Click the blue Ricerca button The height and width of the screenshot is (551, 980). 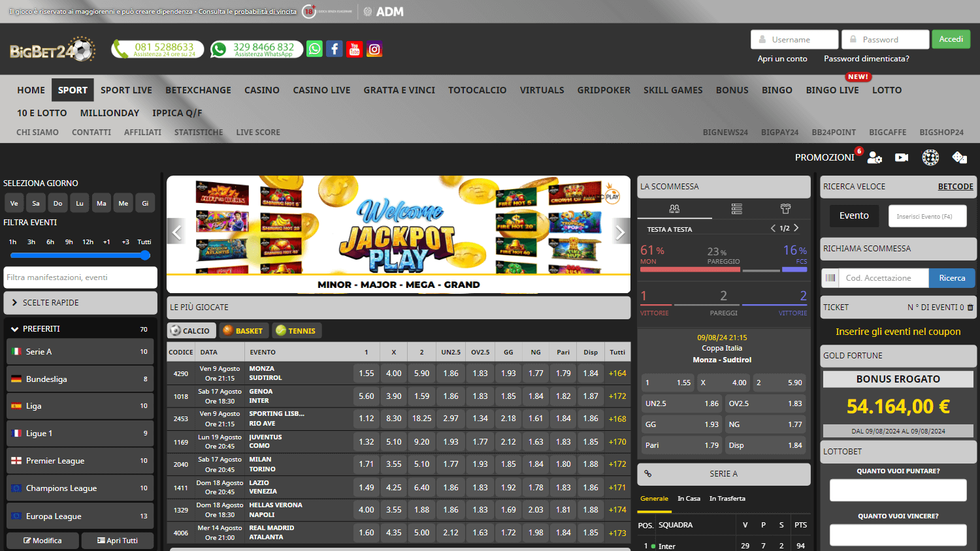point(952,278)
